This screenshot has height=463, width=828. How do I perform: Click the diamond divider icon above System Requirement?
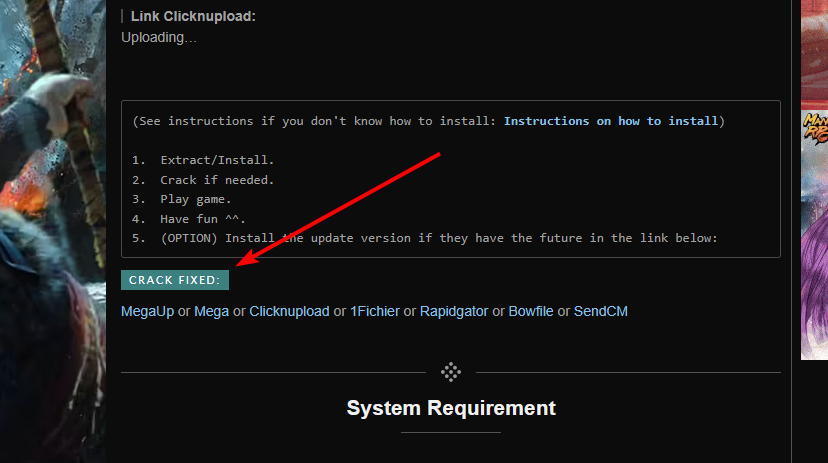pyautogui.click(x=451, y=372)
